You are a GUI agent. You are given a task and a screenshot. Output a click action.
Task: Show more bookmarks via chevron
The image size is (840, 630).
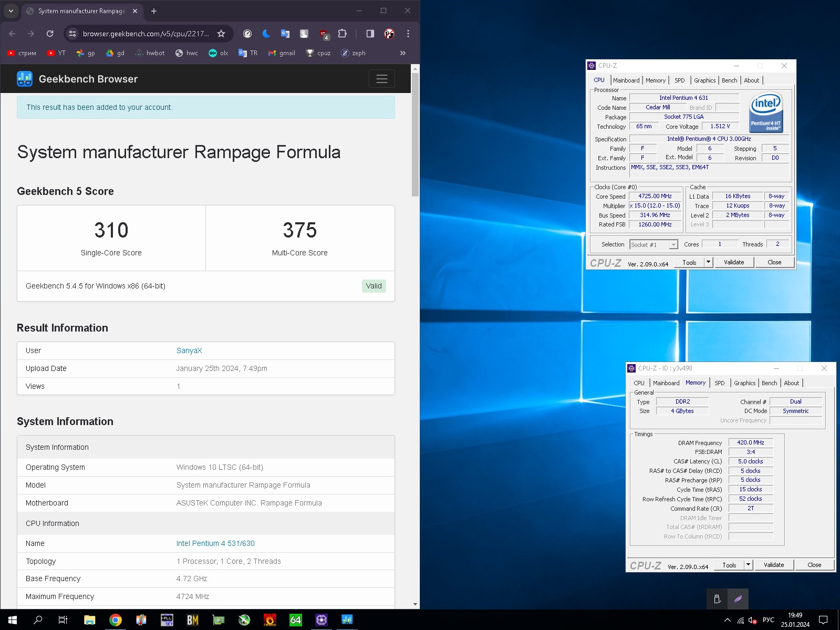point(403,53)
